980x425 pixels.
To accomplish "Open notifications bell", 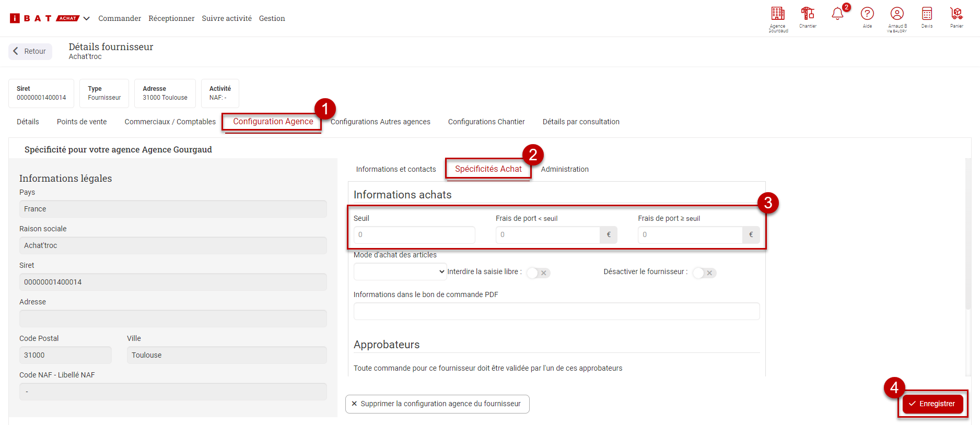I will click(x=837, y=14).
